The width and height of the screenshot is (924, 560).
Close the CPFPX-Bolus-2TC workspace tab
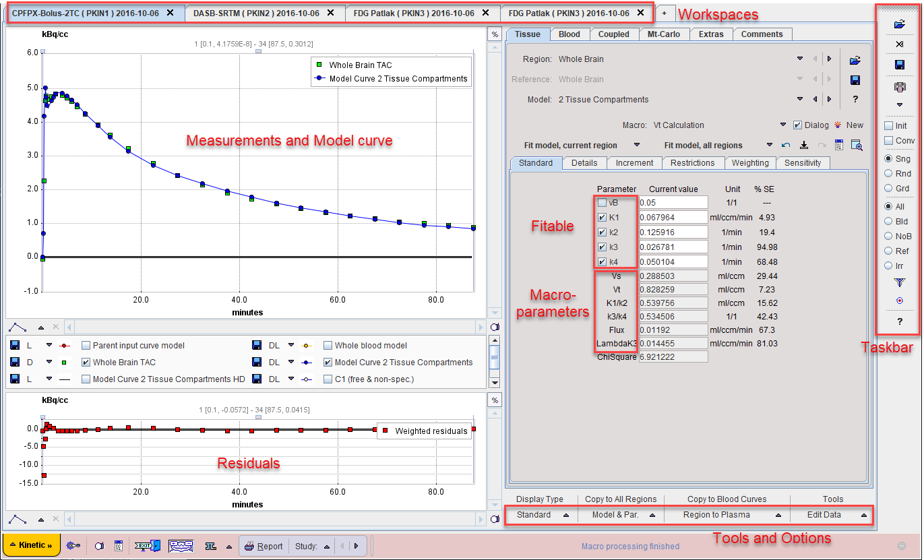pos(170,13)
